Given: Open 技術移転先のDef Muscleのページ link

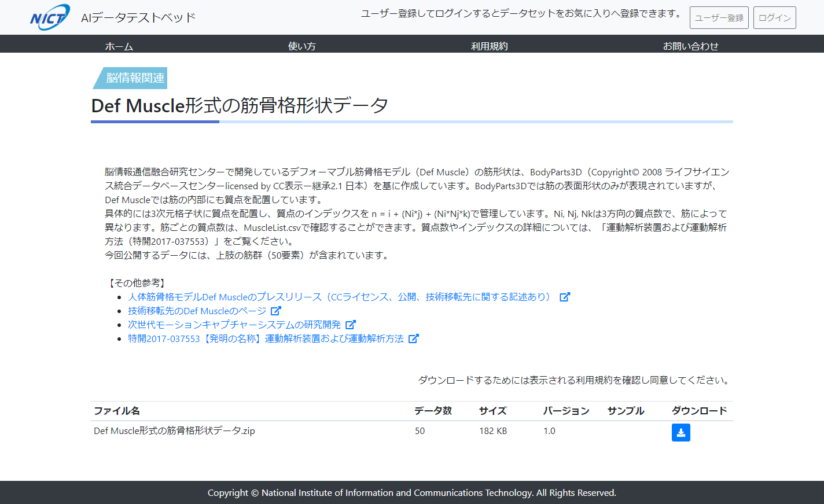Looking at the screenshot, I should click(x=197, y=311).
